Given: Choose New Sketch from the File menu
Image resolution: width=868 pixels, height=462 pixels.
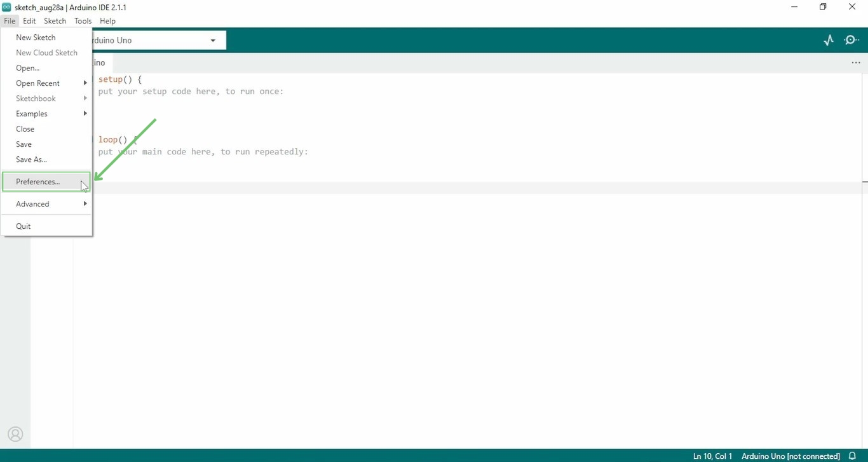Looking at the screenshot, I should pos(35,37).
